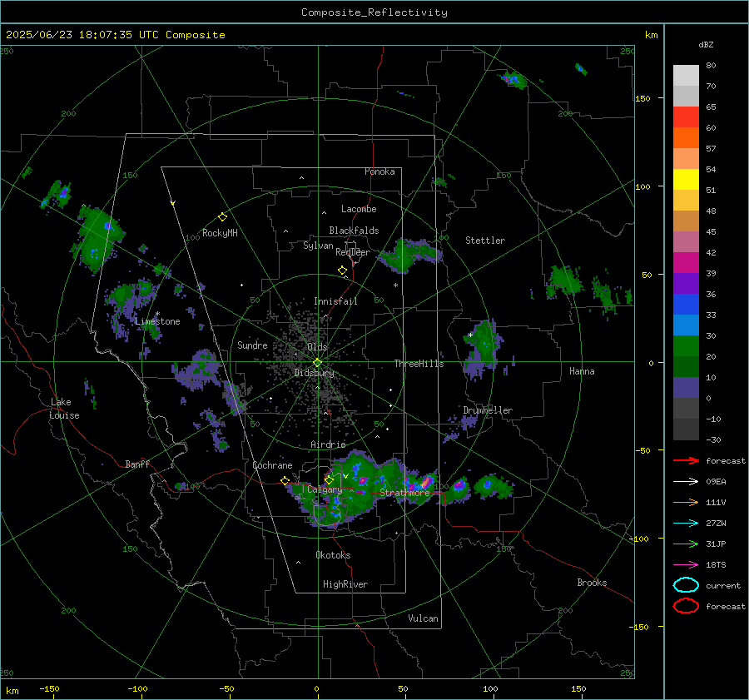Click the Blackfalds label
The image size is (749, 700).
[354, 231]
